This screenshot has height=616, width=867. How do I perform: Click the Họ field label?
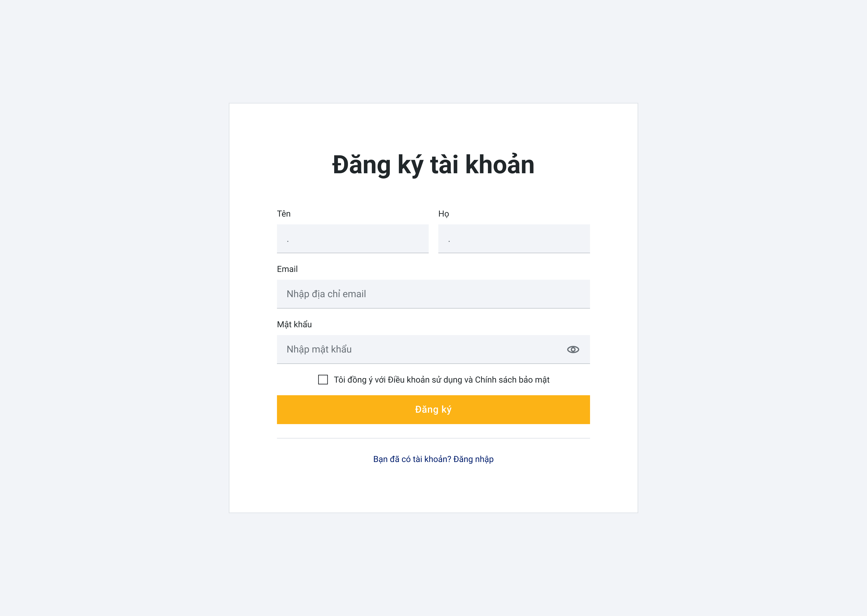(443, 214)
